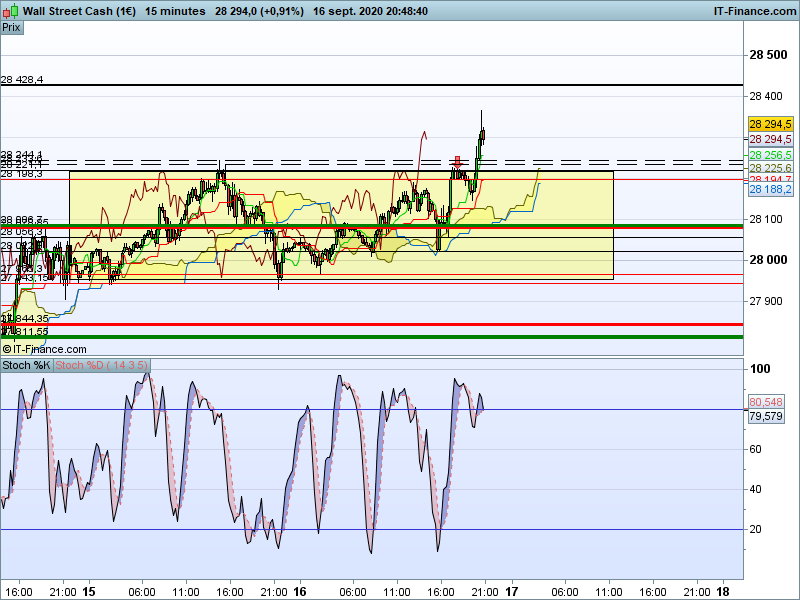Select the 28 428,4 horizontal line label

coord(22,80)
